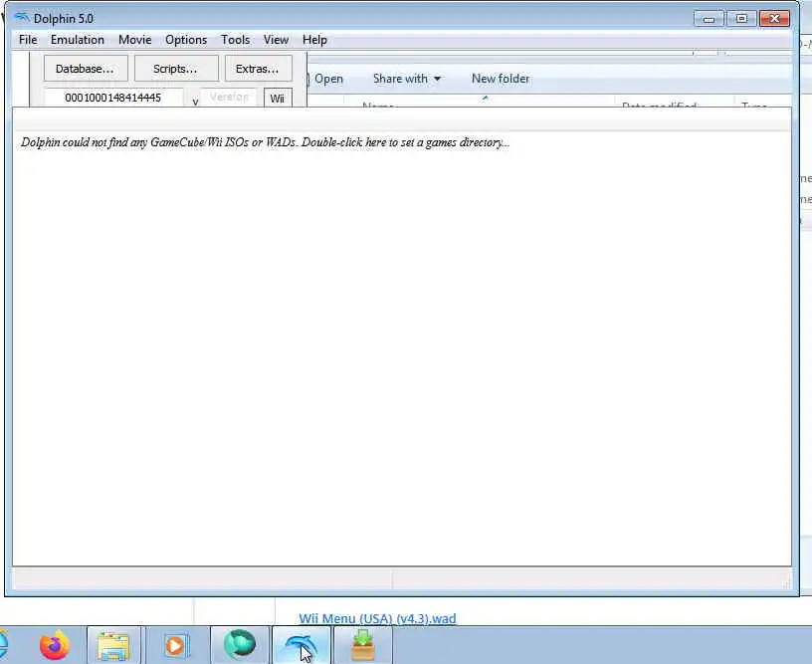
Task: Open the Tools menu
Action: click(x=235, y=40)
